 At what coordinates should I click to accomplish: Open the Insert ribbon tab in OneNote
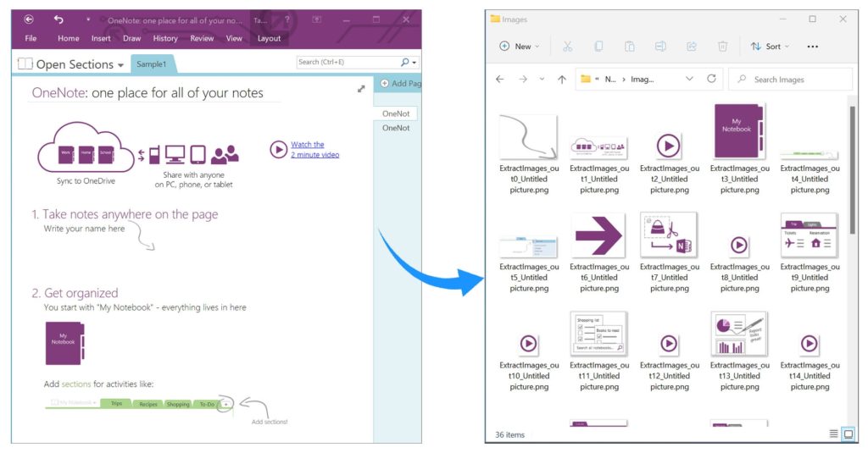(101, 38)
